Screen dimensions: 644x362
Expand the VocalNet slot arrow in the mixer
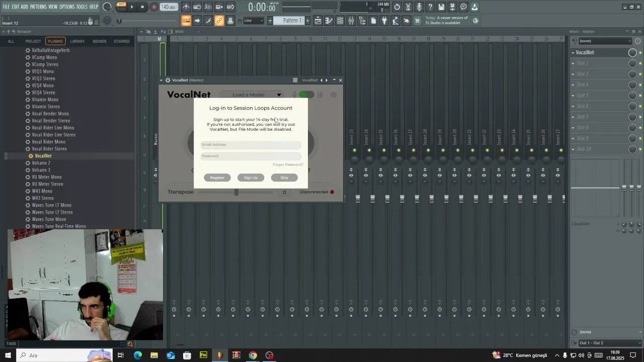pos(573,53)
